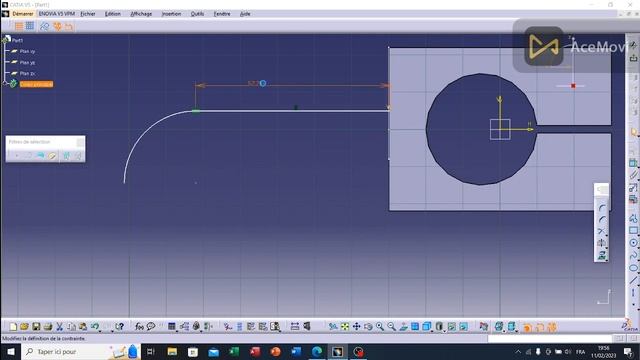Screen dimensions: 640x360
Task: Expand the Corps principal tree node
Action: point(5,83)
